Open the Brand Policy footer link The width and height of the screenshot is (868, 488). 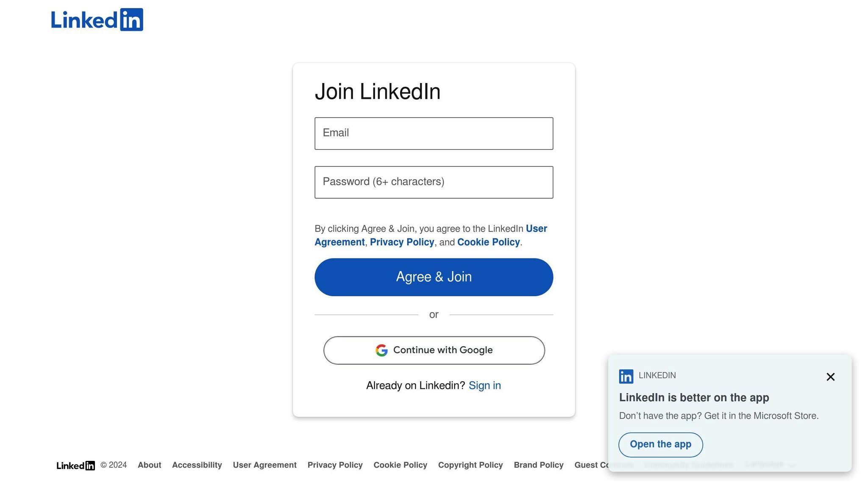(x=538, y=465)
